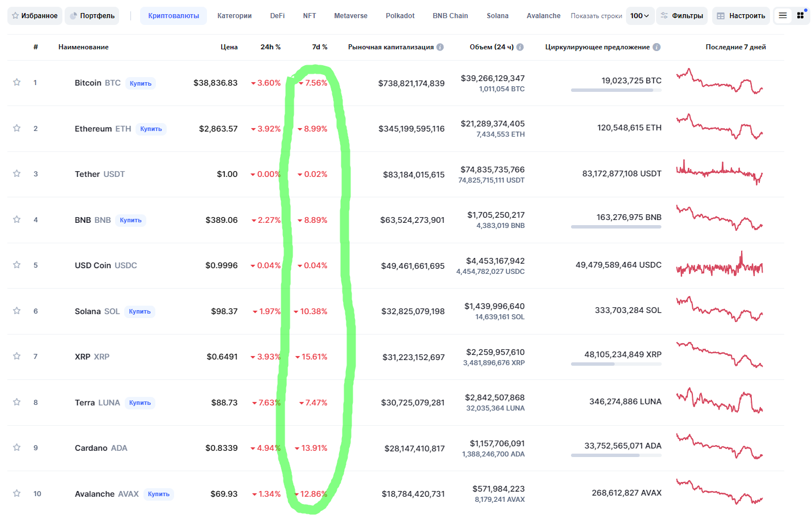Sort by the 24h % column header
This screenshot has height=516, width=812.
pyautogui.click(x=270, y=47)
